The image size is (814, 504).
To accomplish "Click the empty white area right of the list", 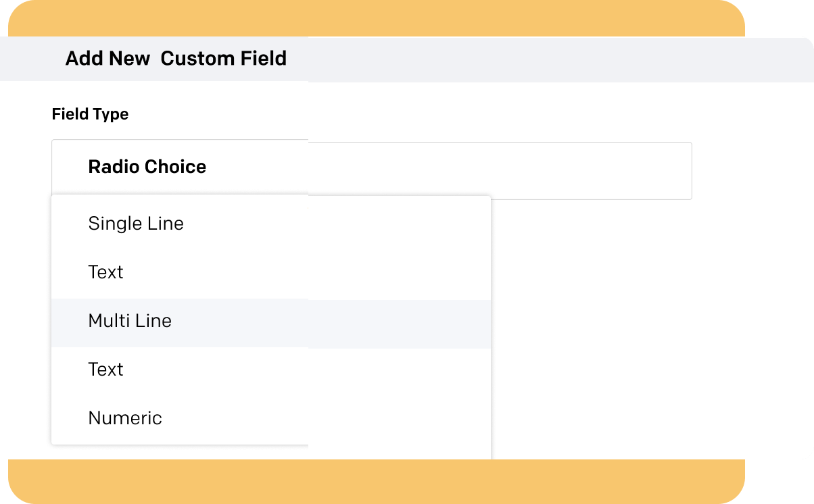I will (608, 324).
